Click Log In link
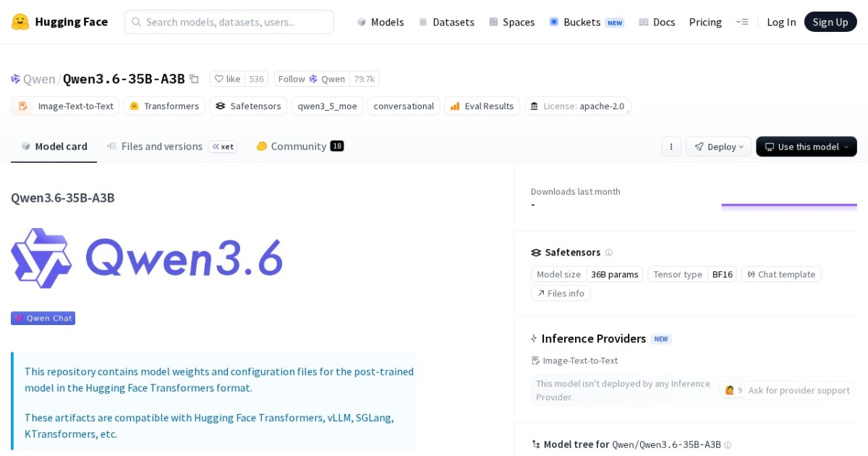This screenshot has height=456, width=868. pyautogui.click(x=781, y=22)
